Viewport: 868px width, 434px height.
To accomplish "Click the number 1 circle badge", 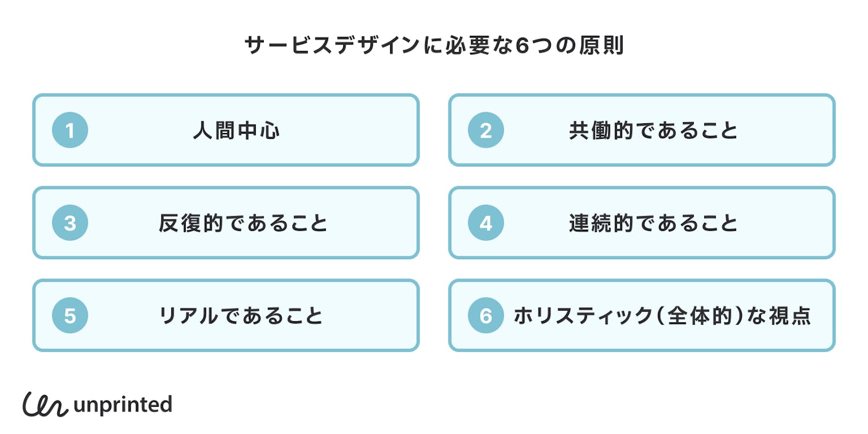I will [70, 131].
